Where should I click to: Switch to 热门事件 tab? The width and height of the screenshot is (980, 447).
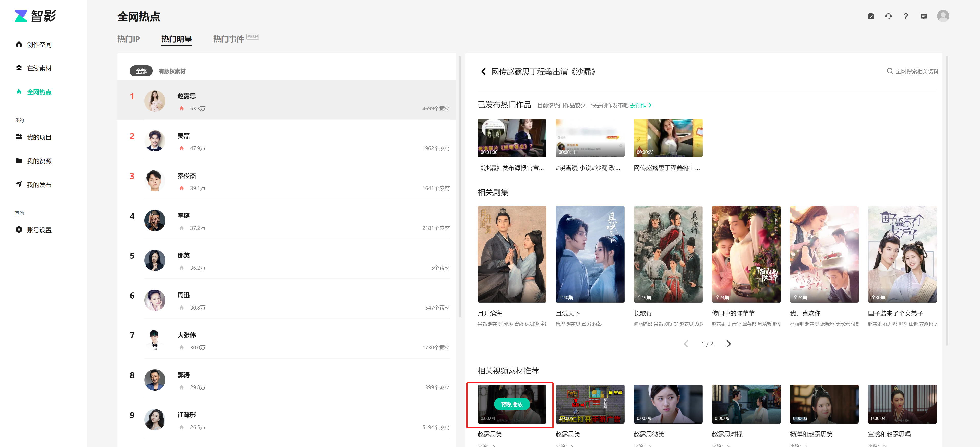point(229,39)
